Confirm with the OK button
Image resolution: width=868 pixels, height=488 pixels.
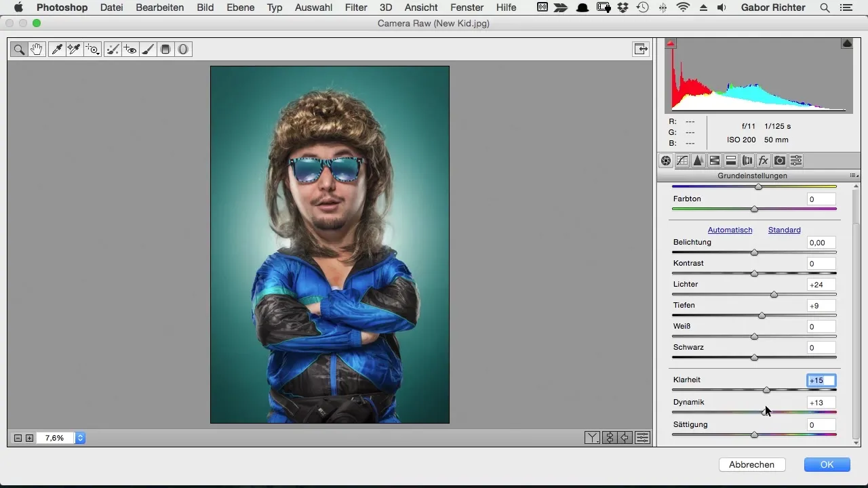pyautogui.click(x=827, y=464)
